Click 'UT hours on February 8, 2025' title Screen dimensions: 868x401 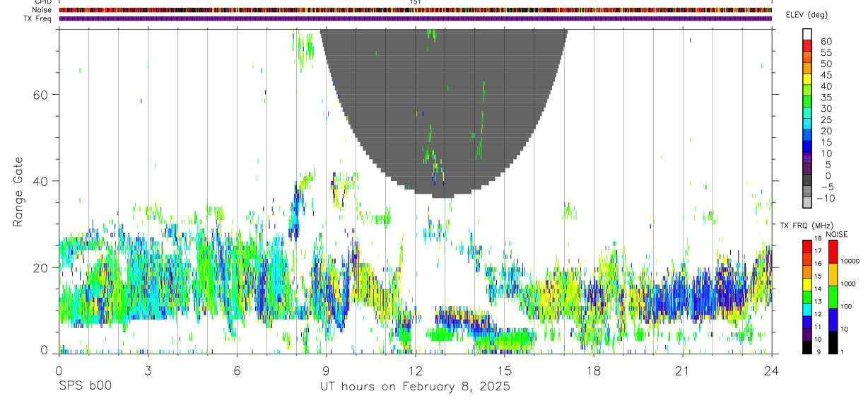pyautogui.click(x=415, y=387)
